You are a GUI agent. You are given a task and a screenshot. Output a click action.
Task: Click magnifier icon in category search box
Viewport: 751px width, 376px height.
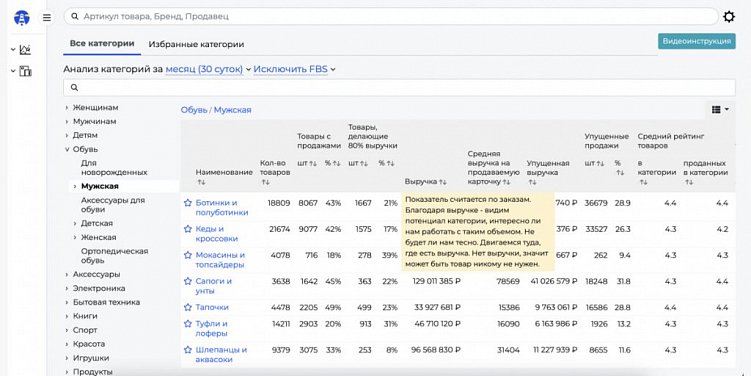74,88
